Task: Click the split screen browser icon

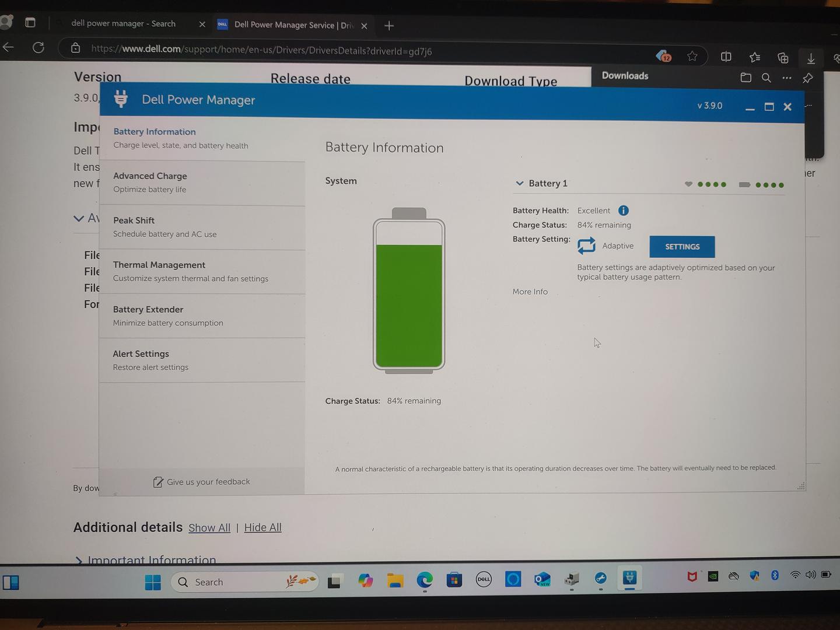Action: pyautogui.click(x=726, y=57)
